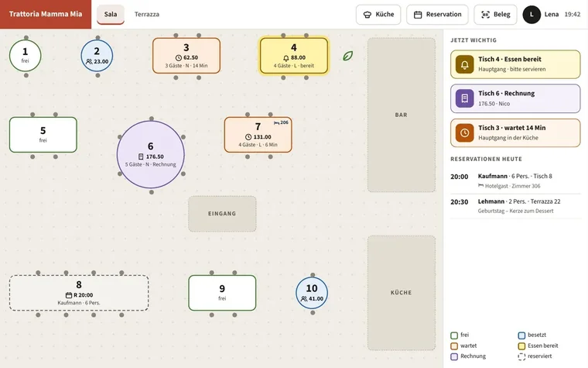588x368 pixels.
Task: Open the Lehmann 20:30 reservation entry
Action: (515, 206)
